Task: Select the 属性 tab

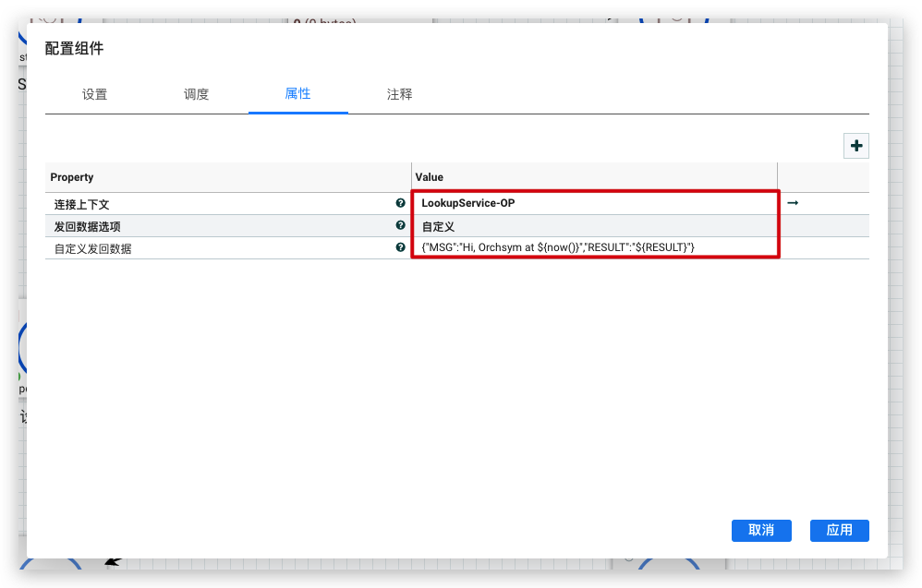Action: pos(297,94)
